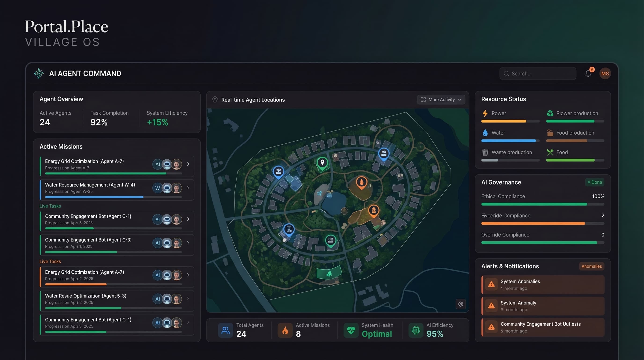Click the Anomalies tag in Alerts
The width and height of the screenshot is (644, 360).
[591, 266]
